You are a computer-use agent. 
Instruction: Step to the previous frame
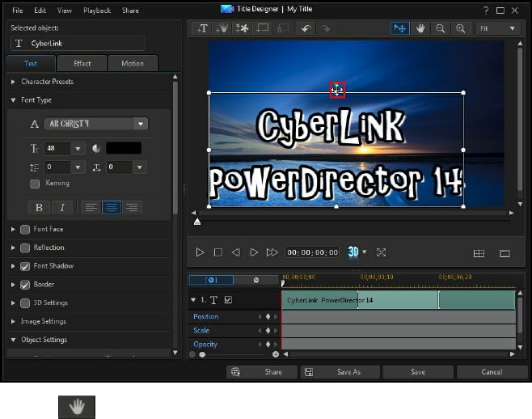(236, 252)
